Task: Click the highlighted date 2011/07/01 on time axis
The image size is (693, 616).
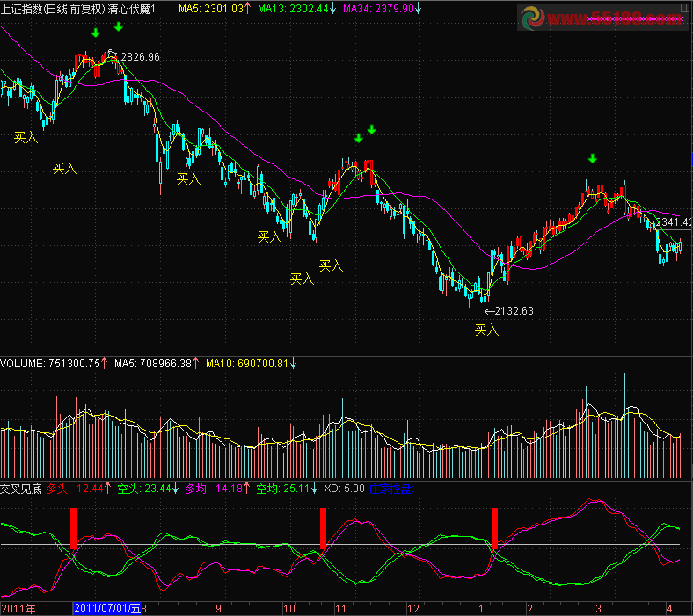Action: tap(106, 607)
